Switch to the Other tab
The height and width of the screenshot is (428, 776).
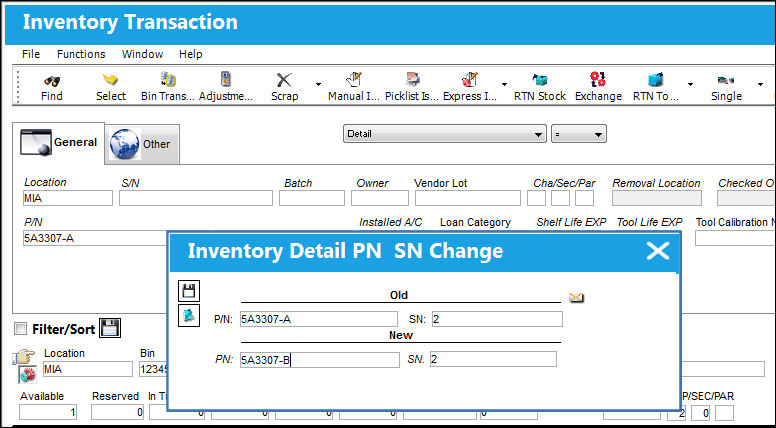tap(142, 144)
